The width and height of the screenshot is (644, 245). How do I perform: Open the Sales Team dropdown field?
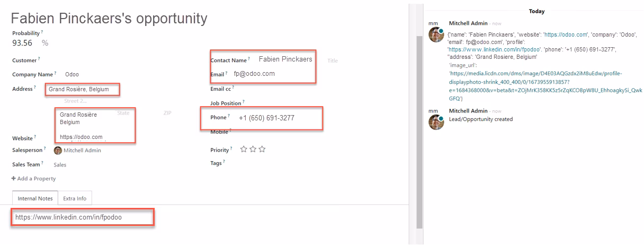[122, 165]
